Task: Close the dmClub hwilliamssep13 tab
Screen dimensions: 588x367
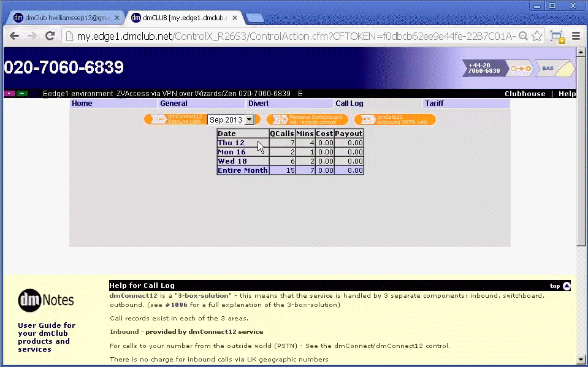Action: (117, 18)
